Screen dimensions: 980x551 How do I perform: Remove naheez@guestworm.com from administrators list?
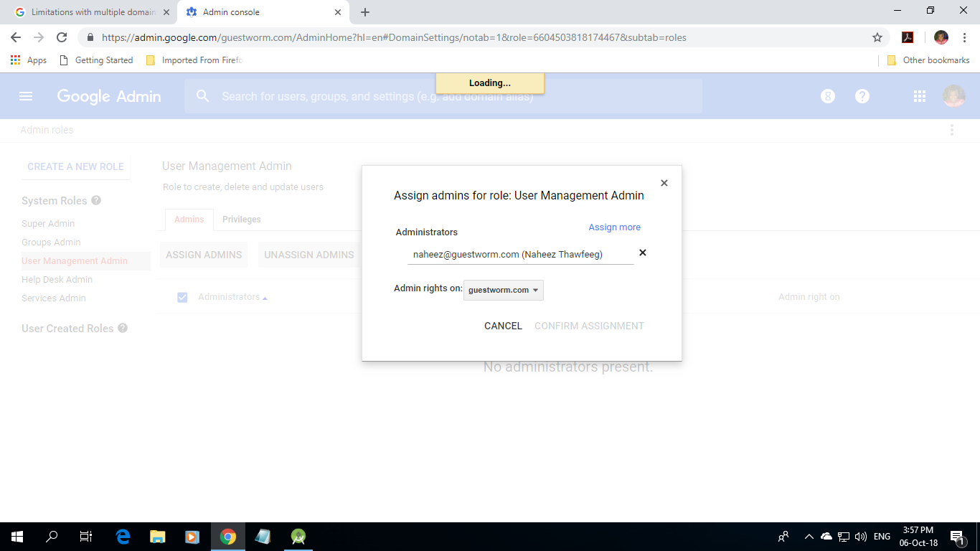[x=643, y=253]
